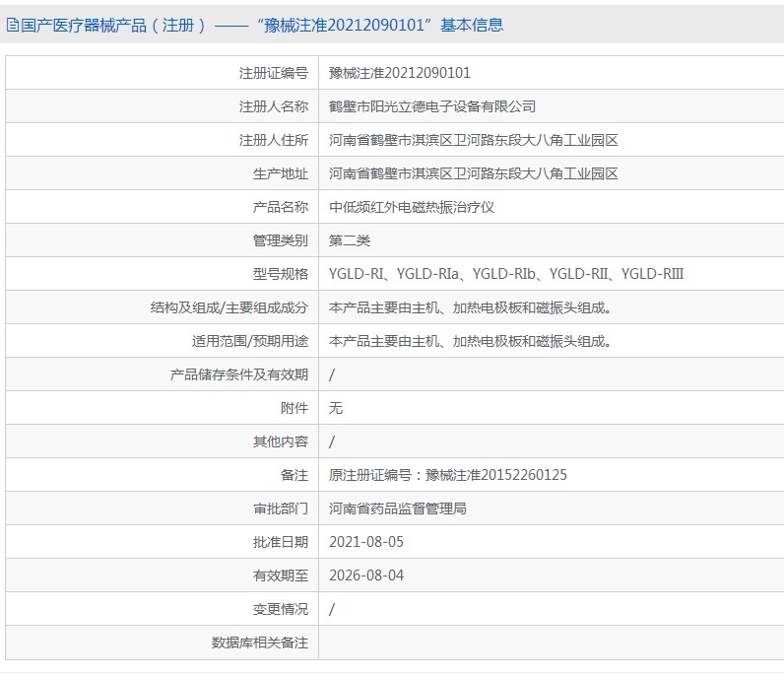Click the 注册人名称 label

274,106
